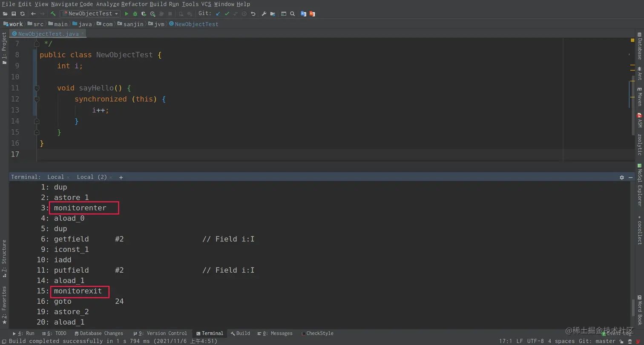Revert changes with the rollback arrow icon

[x=253, y=14]
